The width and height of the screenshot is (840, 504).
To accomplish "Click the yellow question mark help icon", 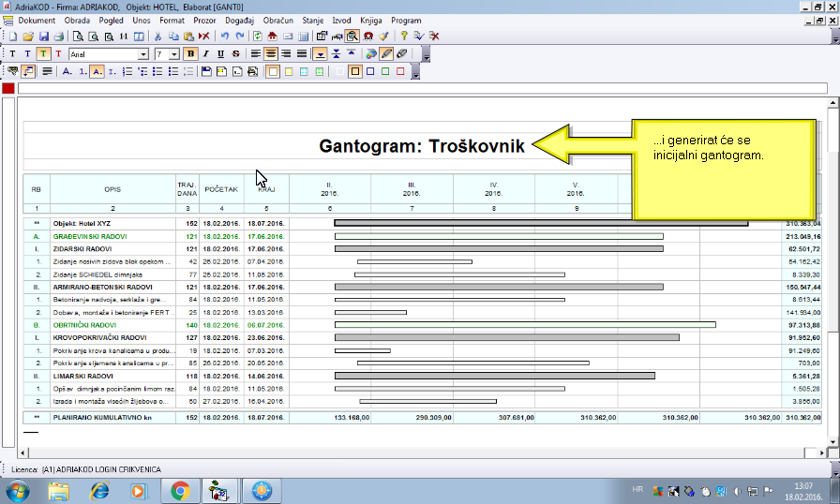I will pyautogui.click(x=404, y=37).
